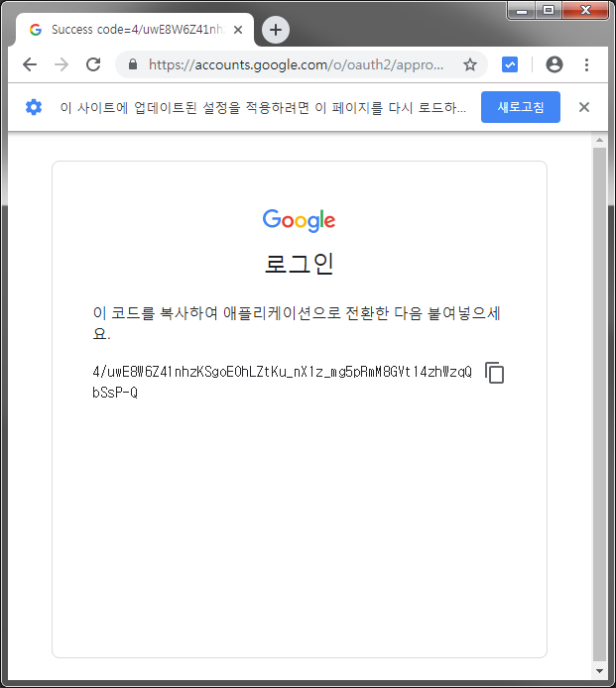Open a new tab with plus button

pos(276,30)
